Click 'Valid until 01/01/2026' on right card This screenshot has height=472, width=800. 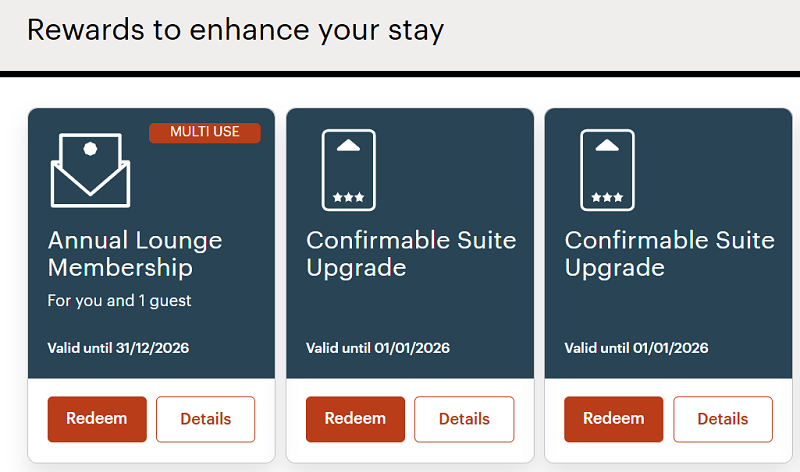[x=636, y=348]
